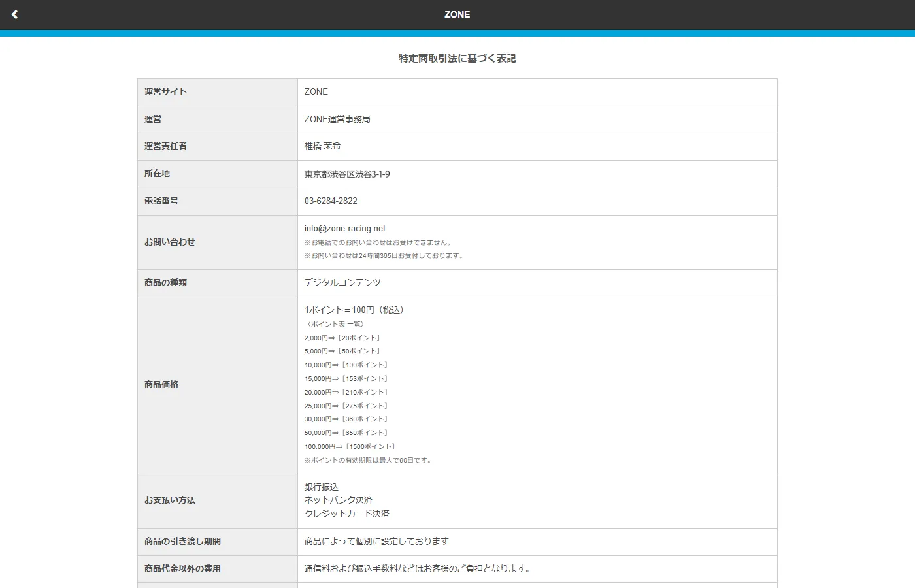
Task: Select the phone number 03-6284-2822
Action: click(x=331, y=201)
